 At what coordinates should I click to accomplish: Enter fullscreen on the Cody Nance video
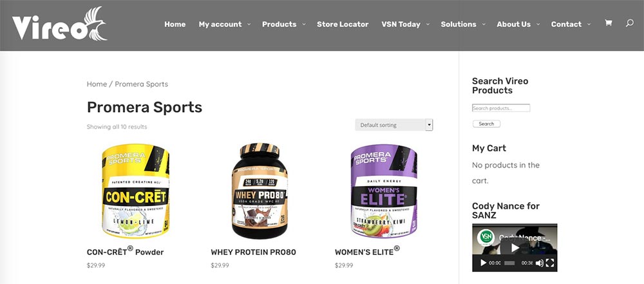tap(550, 263)
